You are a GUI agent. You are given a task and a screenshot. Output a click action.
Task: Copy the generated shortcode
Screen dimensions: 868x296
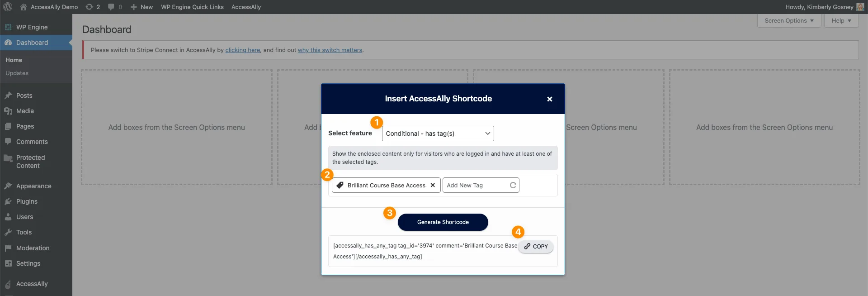click(536, 247)
